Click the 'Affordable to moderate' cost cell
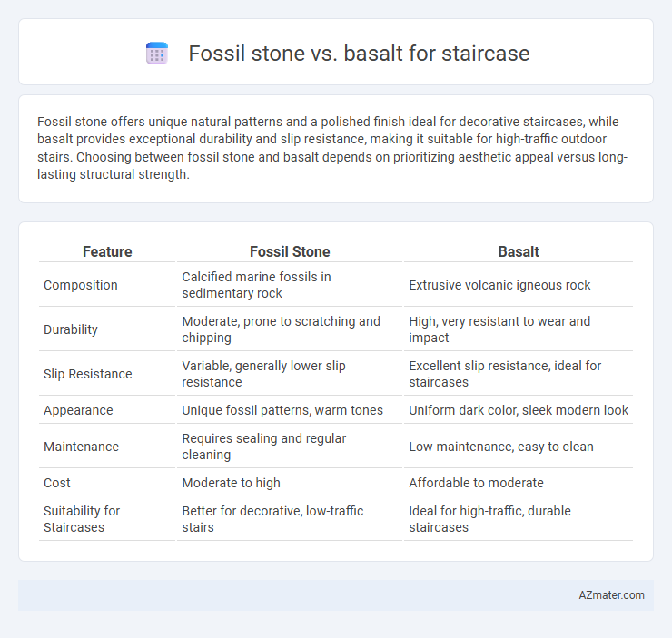This screenshot has width=672, height=638. pyautogui.click(x=519, y=483)
